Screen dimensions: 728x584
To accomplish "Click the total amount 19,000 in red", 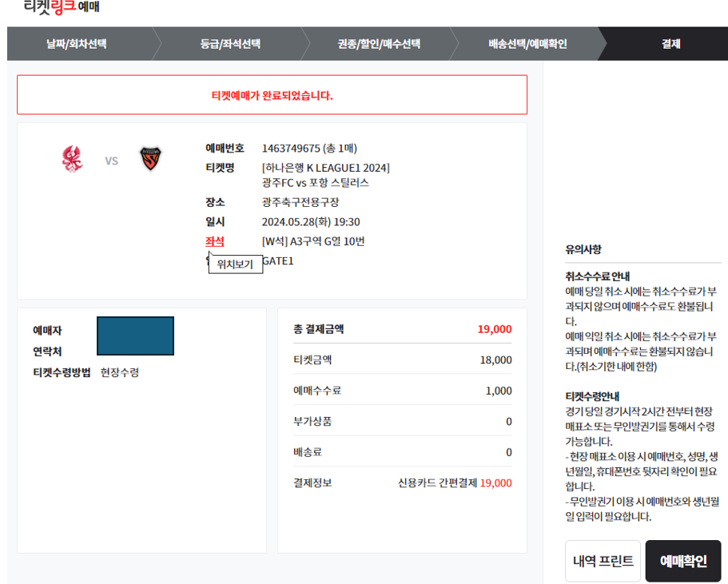I will point(495,329).
